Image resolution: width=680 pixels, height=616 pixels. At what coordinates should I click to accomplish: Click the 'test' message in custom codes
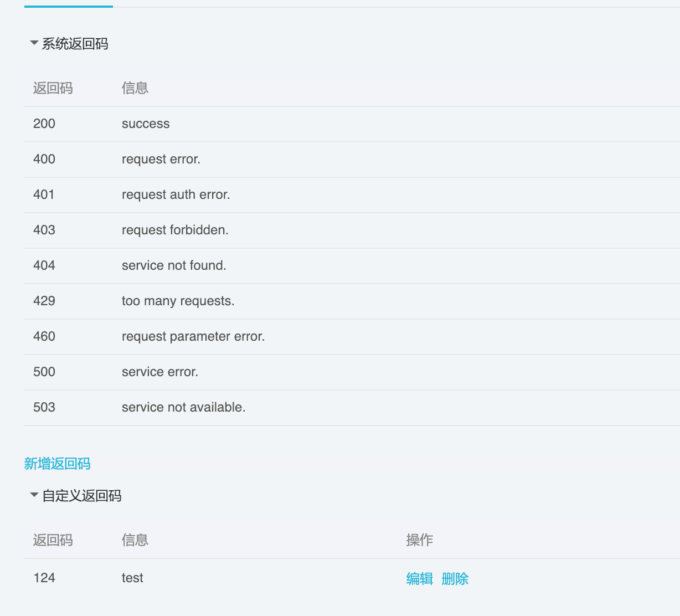(132, 578)
